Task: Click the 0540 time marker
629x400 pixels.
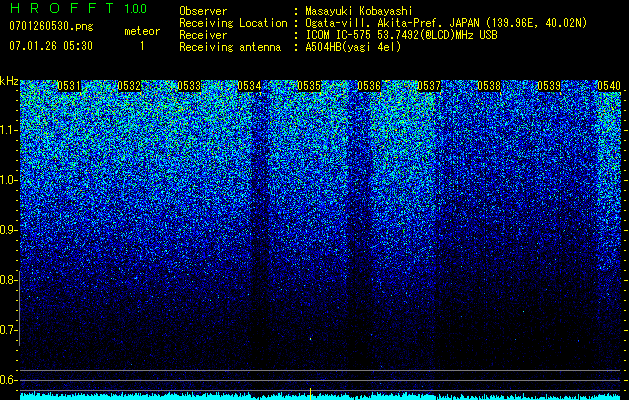Action: 609,86
